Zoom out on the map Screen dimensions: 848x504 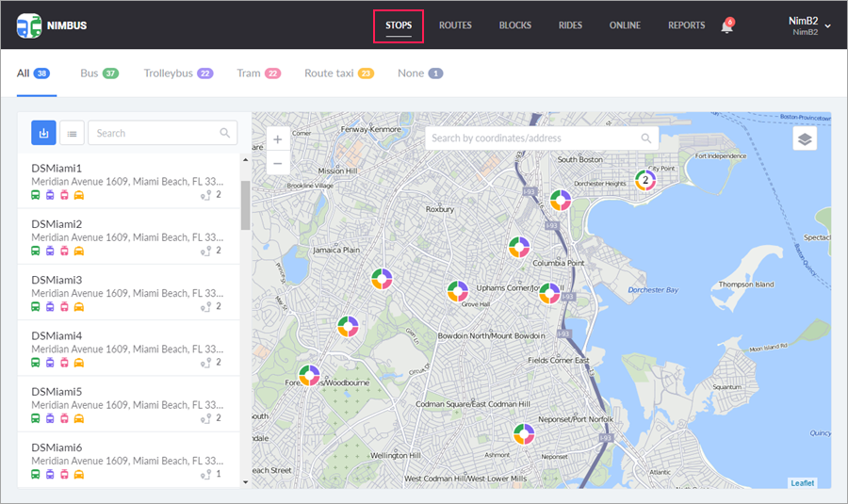[x=277, y=163]
